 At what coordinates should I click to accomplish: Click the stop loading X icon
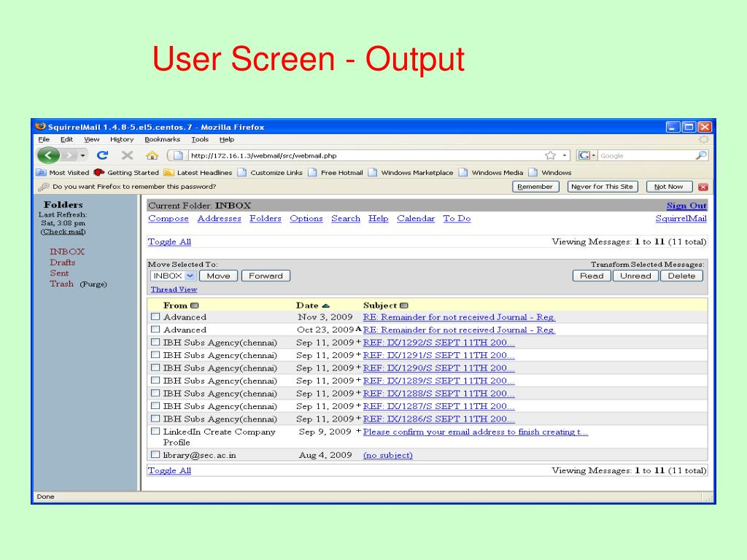127,155
